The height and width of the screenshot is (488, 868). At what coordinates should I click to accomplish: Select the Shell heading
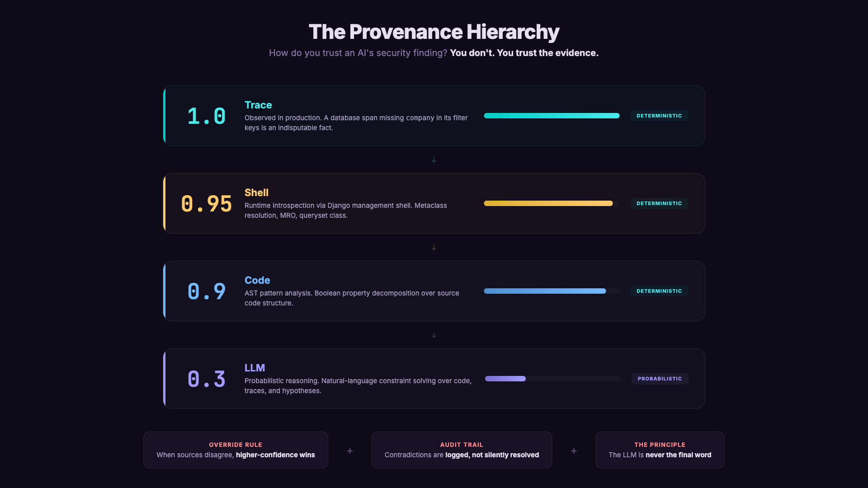pos(256,192)
